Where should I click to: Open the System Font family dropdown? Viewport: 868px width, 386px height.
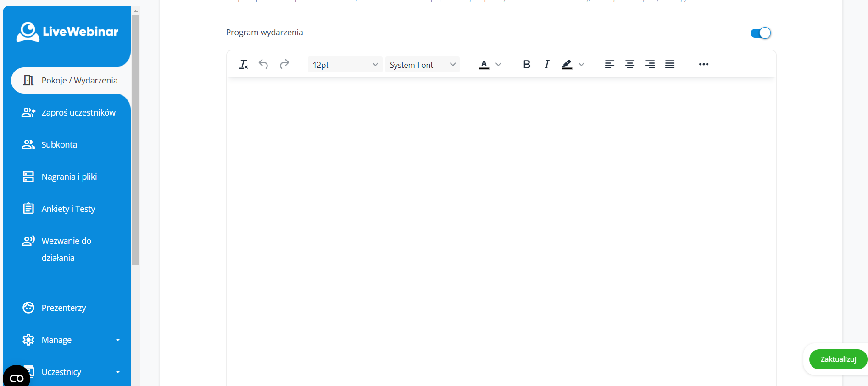coord(422,65)
